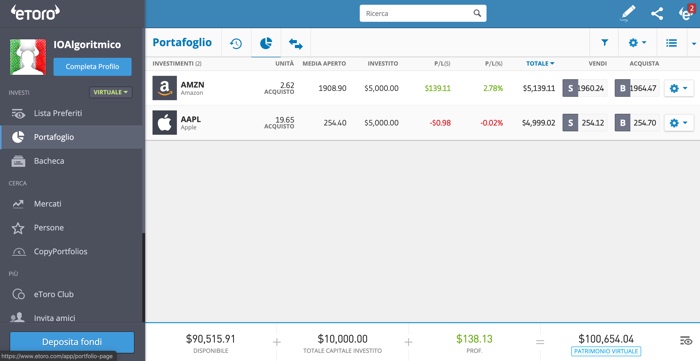
Task: Click the $90,515.91 DISPONIBILE balance
Action: [x=210, y=339]
